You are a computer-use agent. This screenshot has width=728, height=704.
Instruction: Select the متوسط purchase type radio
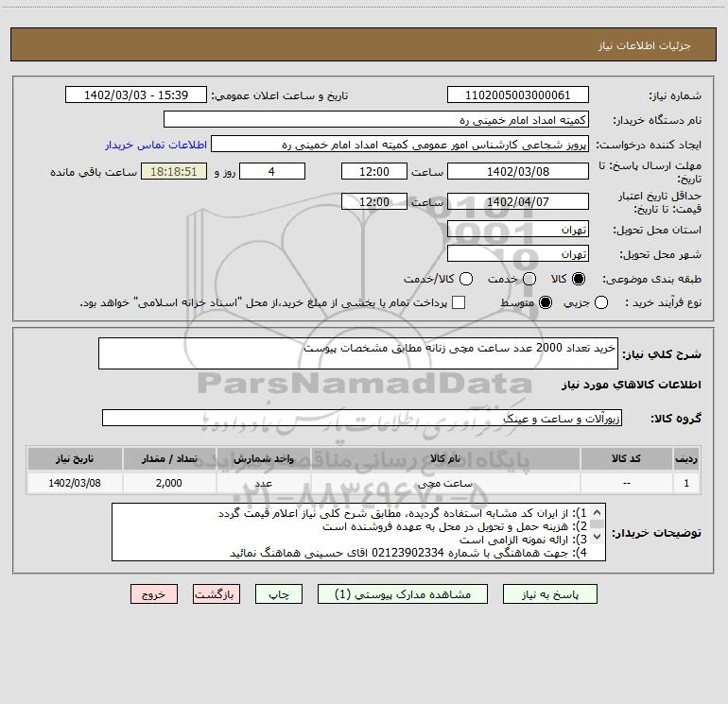coord(546,302)
